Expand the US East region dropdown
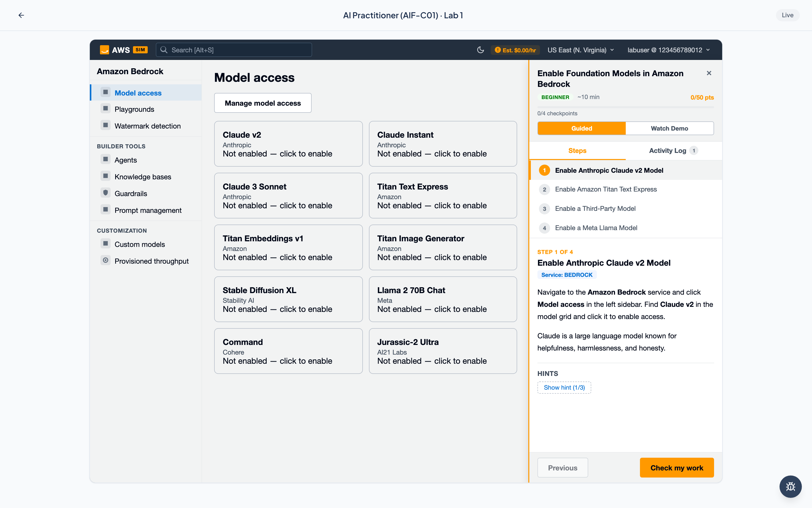This screenshot has width=812, height=508. point(581,50)
